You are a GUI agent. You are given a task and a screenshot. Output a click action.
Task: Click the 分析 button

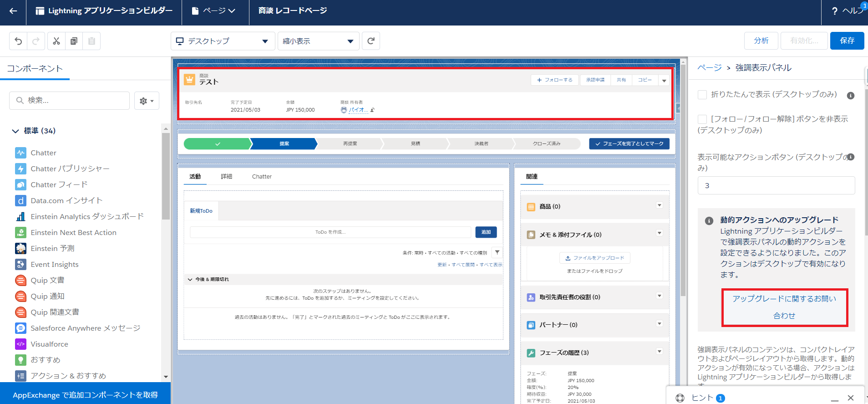click(761, 41)
